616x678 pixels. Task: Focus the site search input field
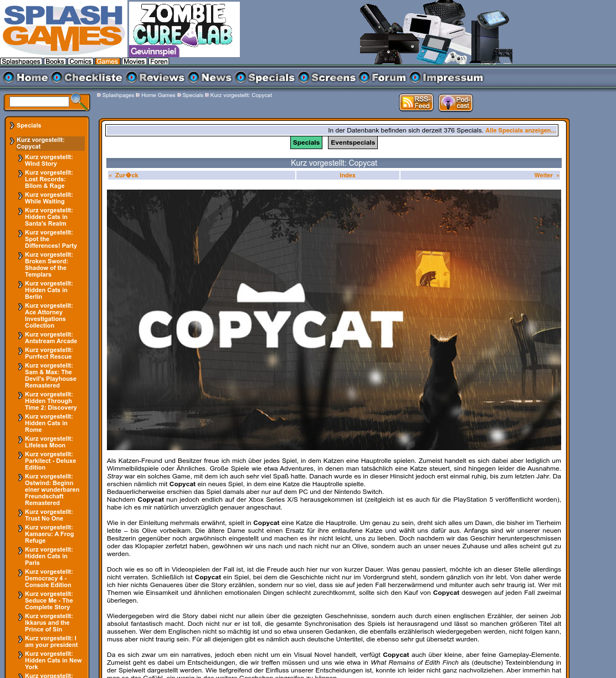(x=39, y=102)
